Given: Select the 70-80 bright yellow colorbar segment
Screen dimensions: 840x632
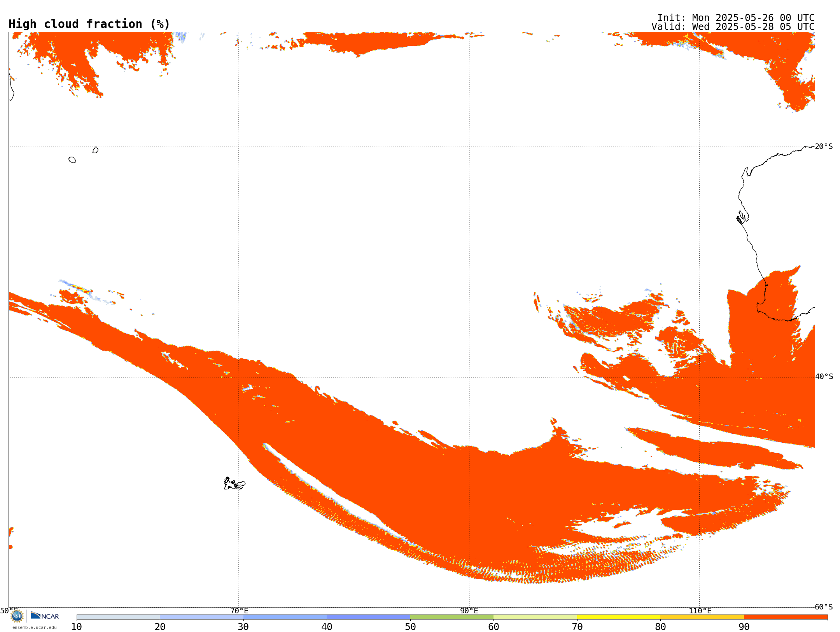Looking at the screenshot, I should pyautogui.click(x=619, y=617).
